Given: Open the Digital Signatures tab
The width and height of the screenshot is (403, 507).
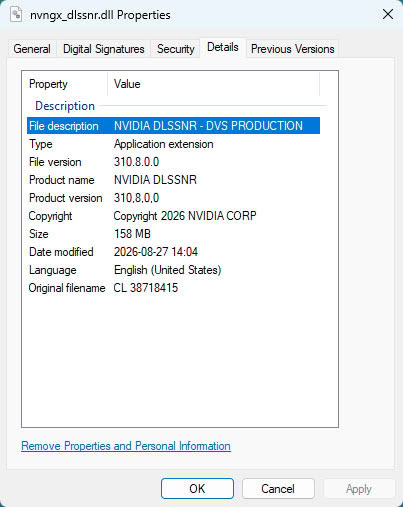Looking at the screenshot, I should [104, 49].
